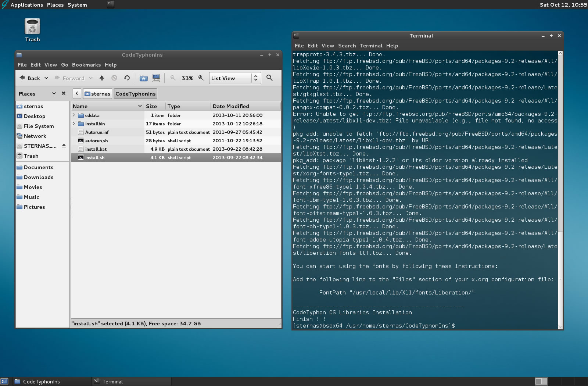This screenshot has height=386, width=588.
Task: Sort files by Type column
Action: tap(188, 106)
